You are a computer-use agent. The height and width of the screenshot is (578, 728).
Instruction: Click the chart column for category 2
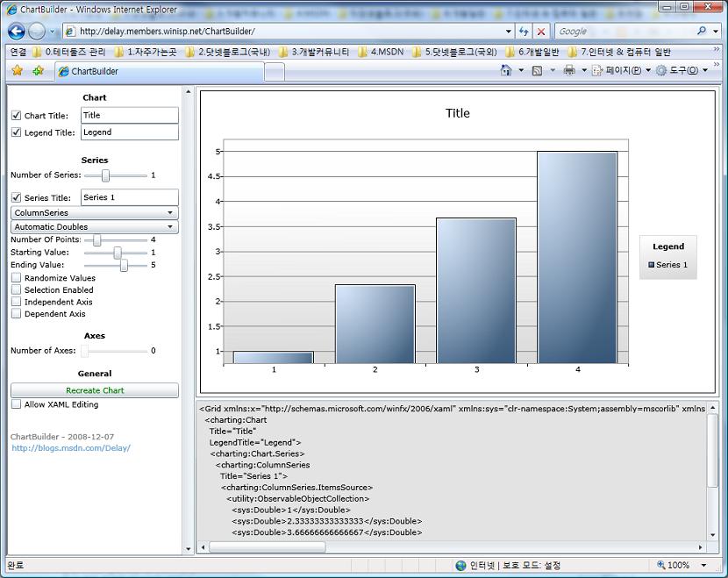[x=375, y=324]
